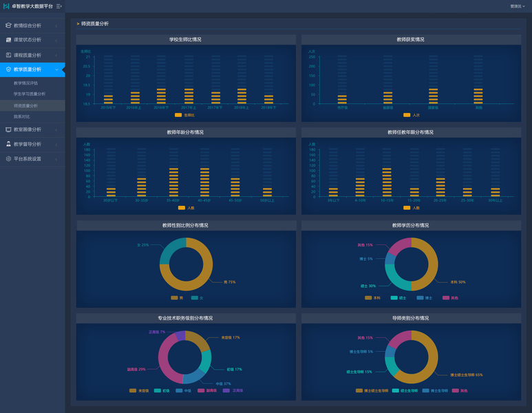532x413 pixels.
Task: Click the 国家级 bar in 教师获奖情况
Action: click(434, 96)
